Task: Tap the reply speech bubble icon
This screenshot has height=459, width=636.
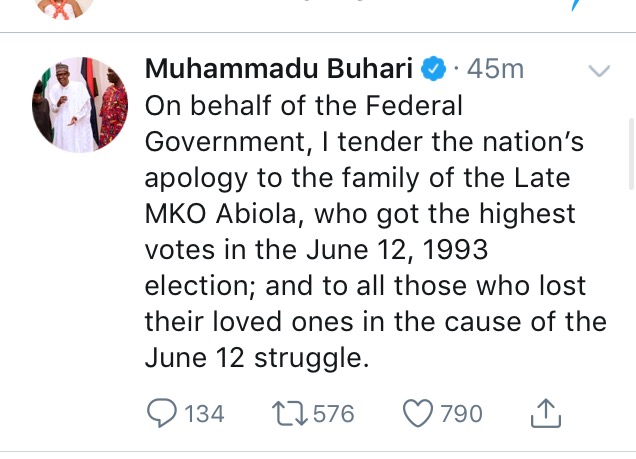Action: 162,413
